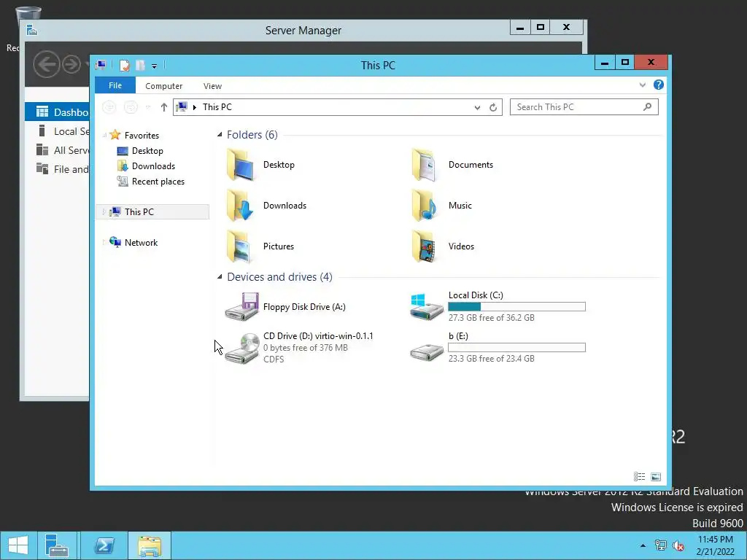Open the address bar history dropdown
The height and width of the screenshot is (560, 747).
click(477, 108)
